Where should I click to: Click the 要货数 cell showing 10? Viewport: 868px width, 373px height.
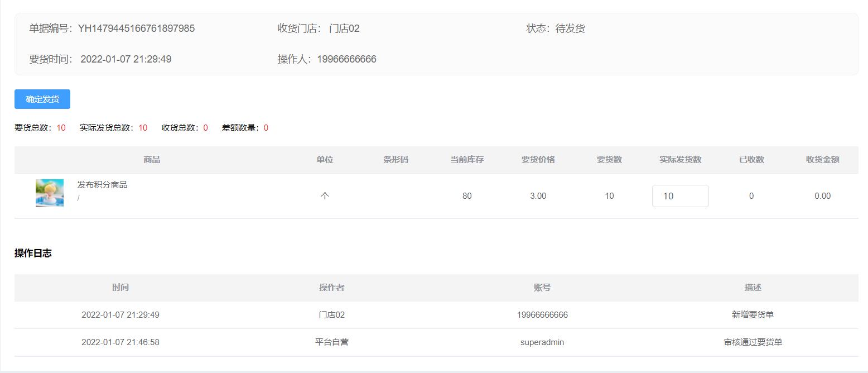pyautogui.click(x=609, y=196)
